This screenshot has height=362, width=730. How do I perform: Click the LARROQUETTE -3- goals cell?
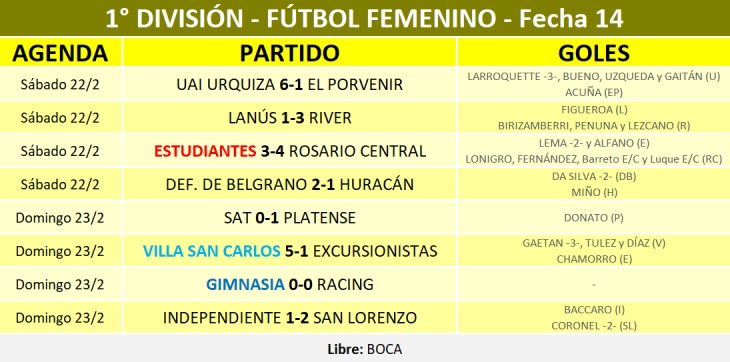[594, 84]
